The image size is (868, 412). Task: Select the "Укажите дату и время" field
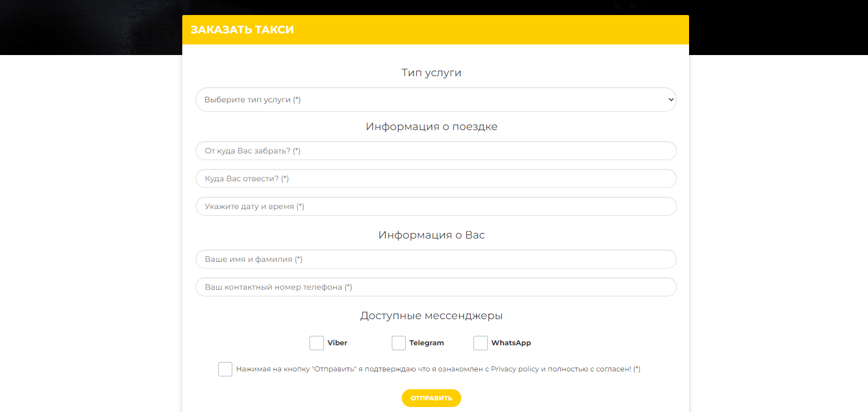coord(435,206)
